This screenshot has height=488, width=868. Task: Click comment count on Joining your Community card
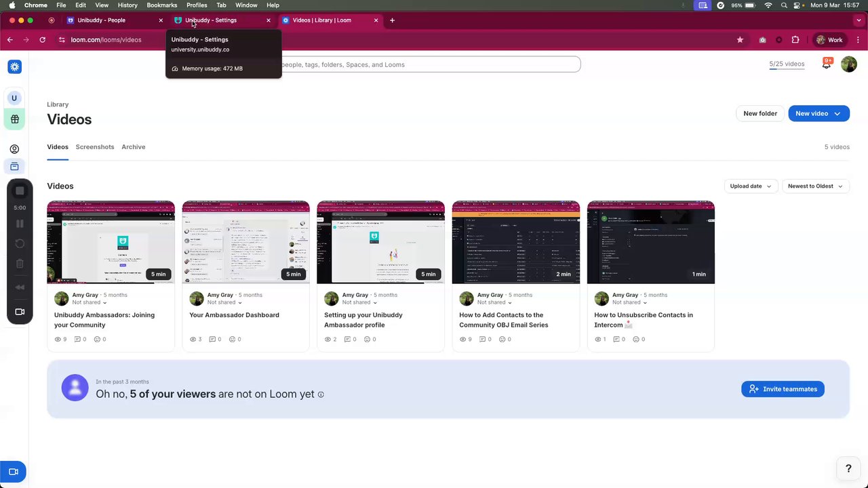coord(81,340)
